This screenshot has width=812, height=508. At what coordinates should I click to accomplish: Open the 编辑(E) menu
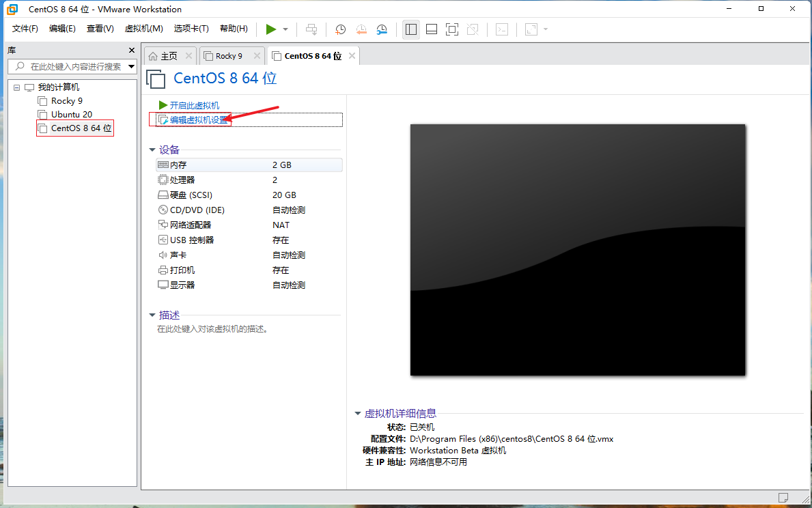(x=62, y=29)
